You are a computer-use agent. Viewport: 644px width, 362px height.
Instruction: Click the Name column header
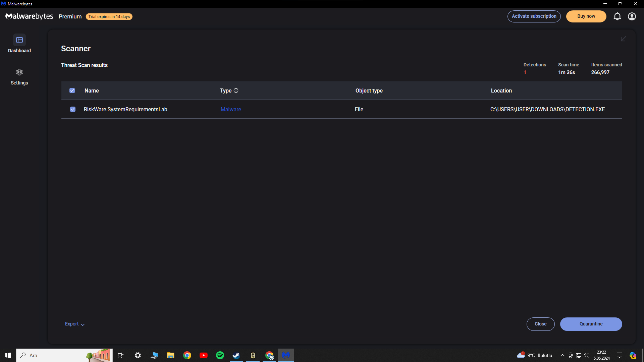(x=92, y=90)
